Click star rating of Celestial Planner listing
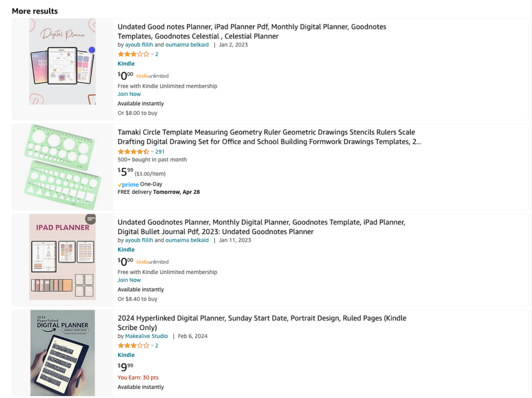 click(134, 54)
